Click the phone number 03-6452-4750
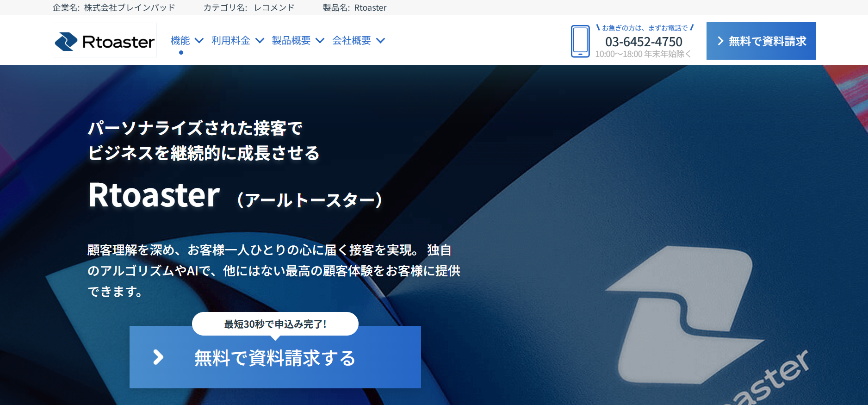868x405 pixels. (x=644, y=42)
